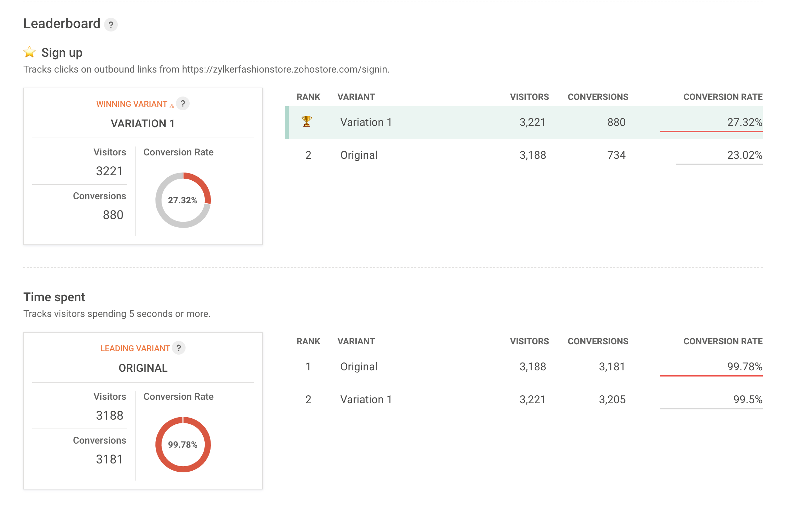Screen dimensions: 812x510
Task: Click the Time spent goal heading
Action: coord(54,297)
